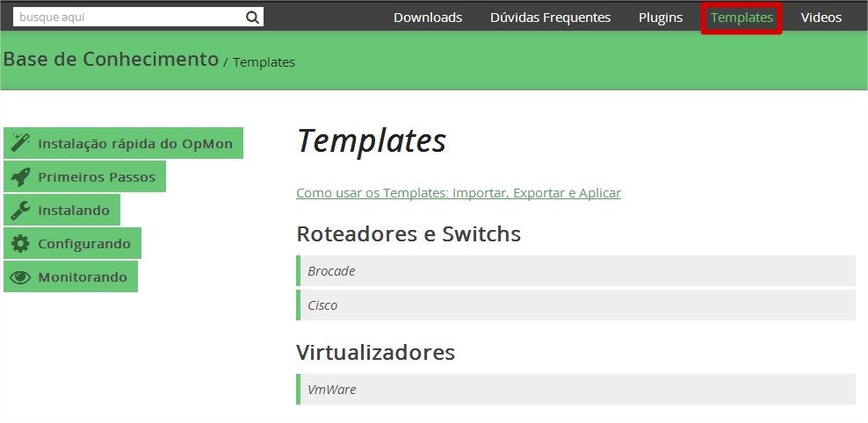This screenshot has height=423, width=868.
Task: Click the rocket icon beside Primeiros Passos
Action: (x=20, y=176)
